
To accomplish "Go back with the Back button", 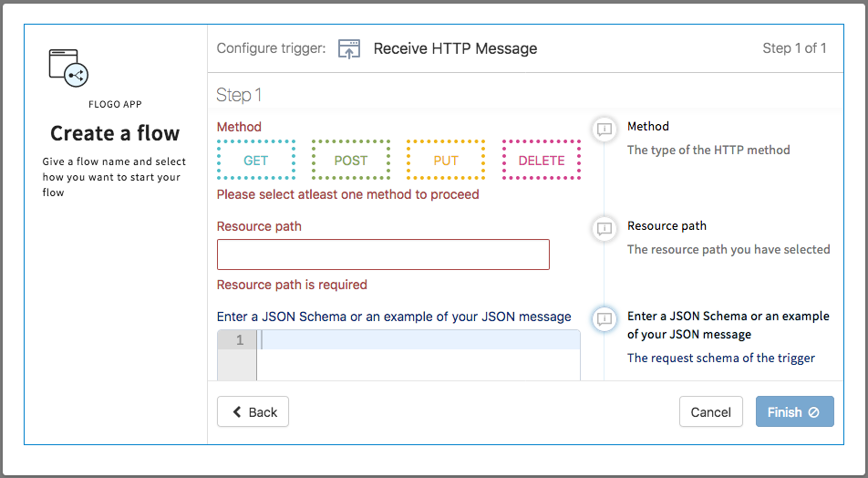I will (x=253, y=412).
